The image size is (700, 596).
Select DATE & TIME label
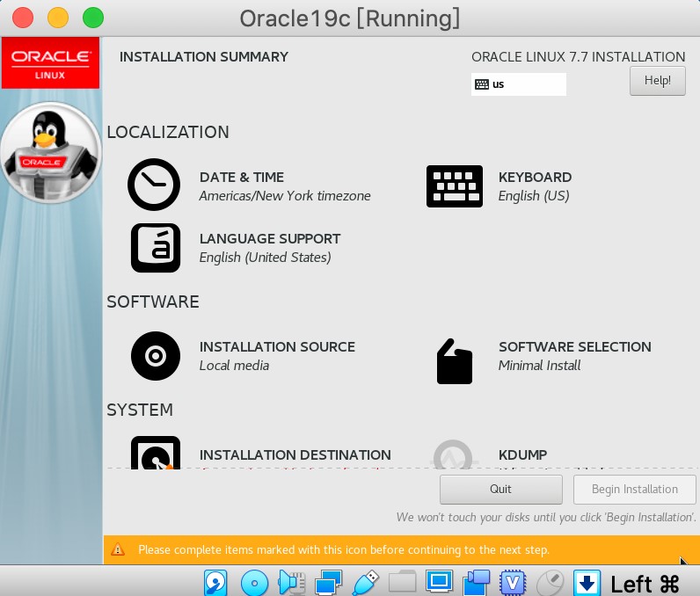tap(242, 177)
